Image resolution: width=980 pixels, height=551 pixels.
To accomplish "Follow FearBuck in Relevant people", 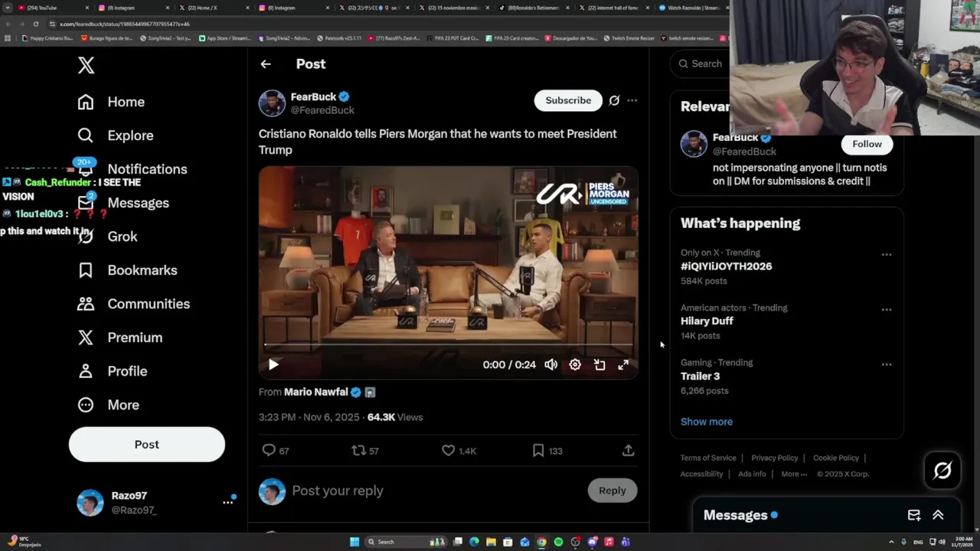I will coord(867,144).
